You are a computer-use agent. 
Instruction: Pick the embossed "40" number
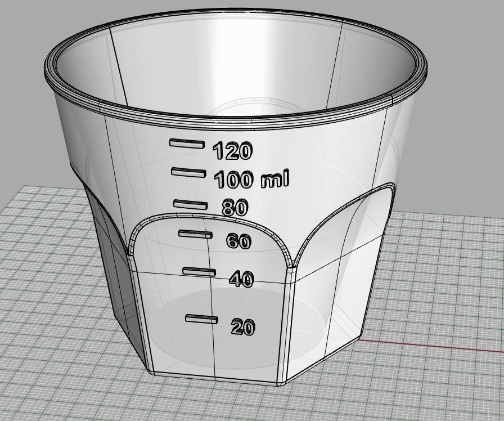click(241, 279)
